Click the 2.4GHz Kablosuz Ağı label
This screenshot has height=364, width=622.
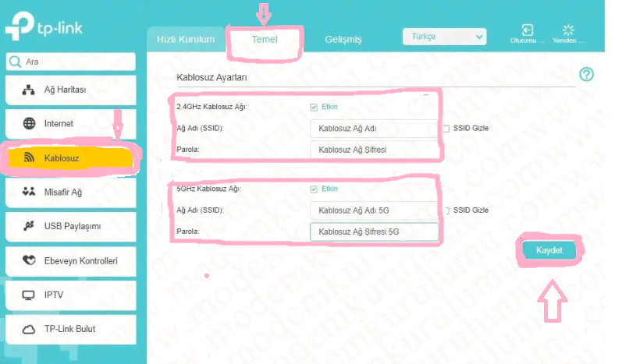pyautogui.click(x=211, y=107)
